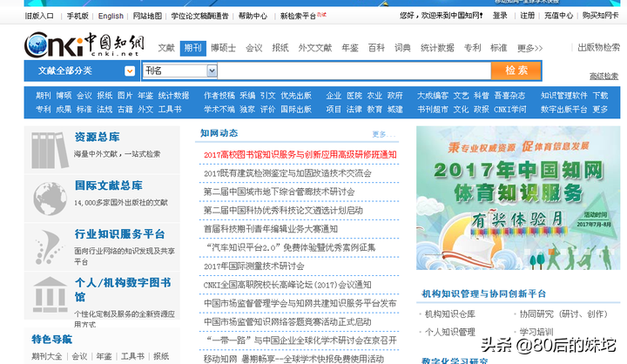627x364 pixels.
Task: Open 协同研究（研讨、创作）link
Action: click(563, 314)
